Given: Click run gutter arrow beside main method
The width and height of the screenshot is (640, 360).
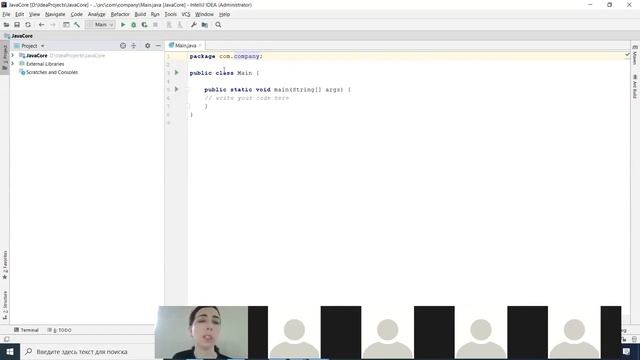Looking at the screenshot, I should coord(177,89).
